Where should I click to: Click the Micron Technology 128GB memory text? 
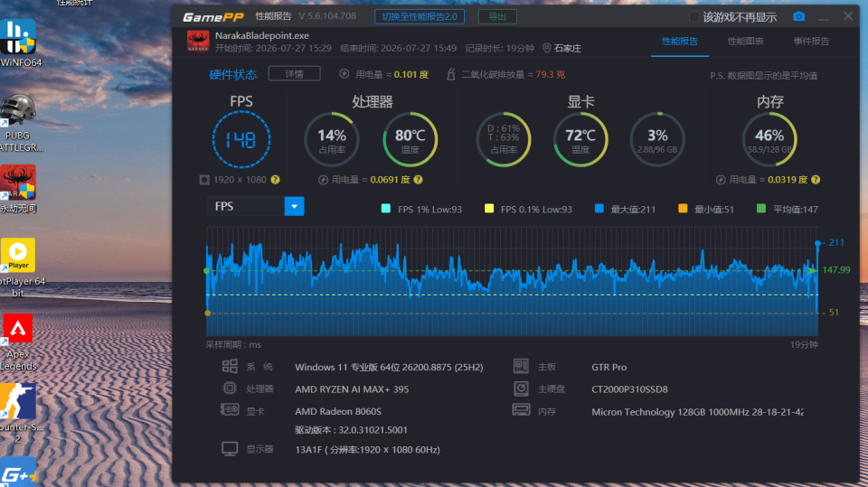pyautogui.click(x=697, y=412)
